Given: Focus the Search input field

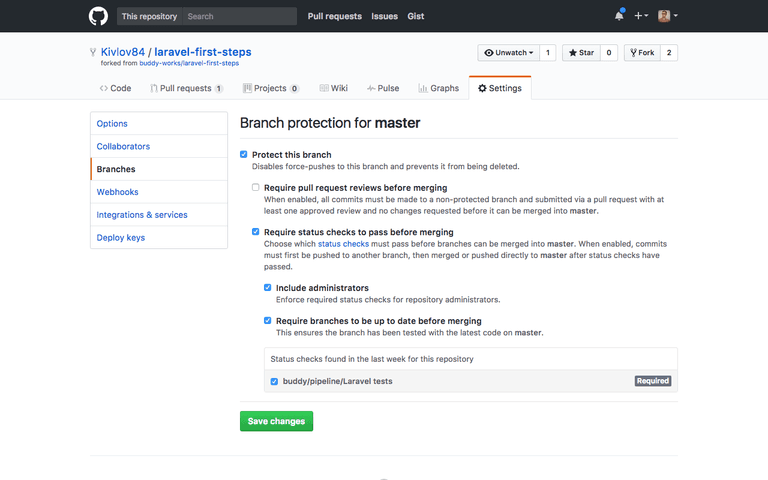Looking at the screenshot, I should (x=240, y=16).
